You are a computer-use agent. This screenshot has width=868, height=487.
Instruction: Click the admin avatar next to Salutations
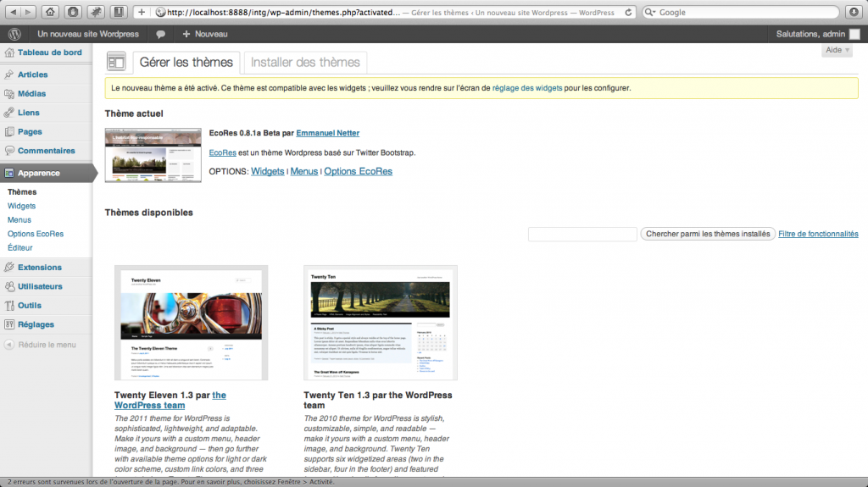854,34
